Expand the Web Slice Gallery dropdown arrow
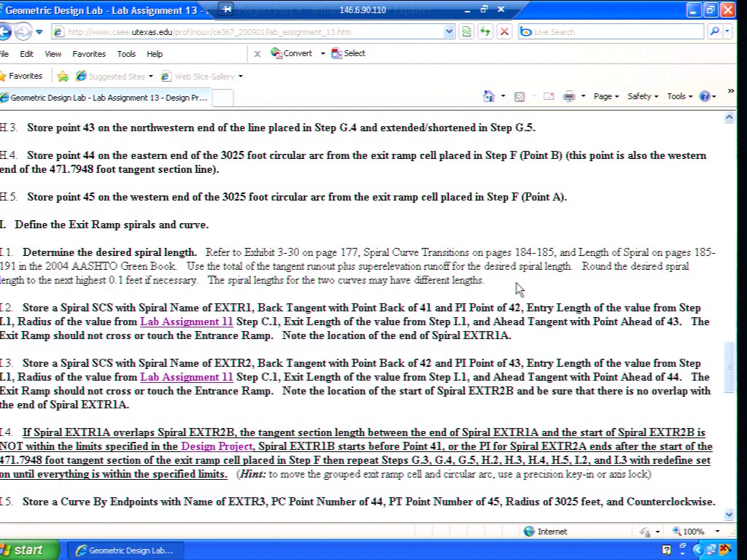Image resolution: width=747 pixels, height=560 pixels. [x=241, y=76]
